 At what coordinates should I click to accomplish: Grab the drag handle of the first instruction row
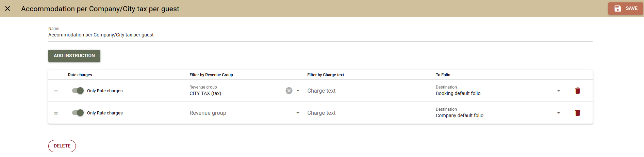[x=56, y=91]
